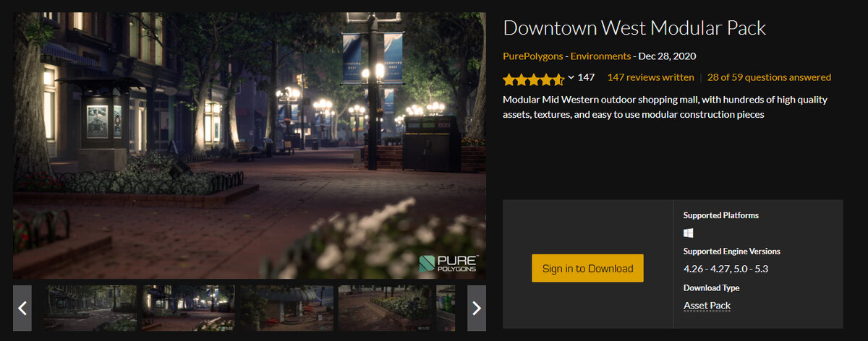Click the main night street preview image
The image size is (868, 341).
pos(249,145)
